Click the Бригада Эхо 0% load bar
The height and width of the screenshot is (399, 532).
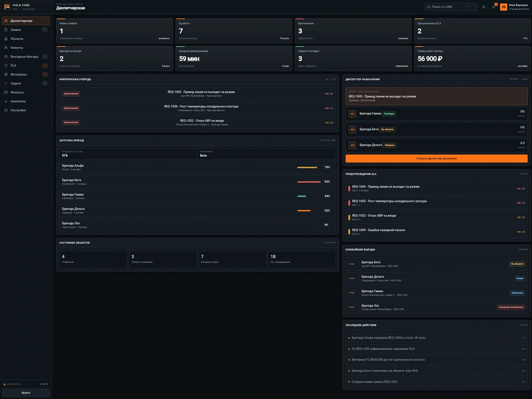309,225
